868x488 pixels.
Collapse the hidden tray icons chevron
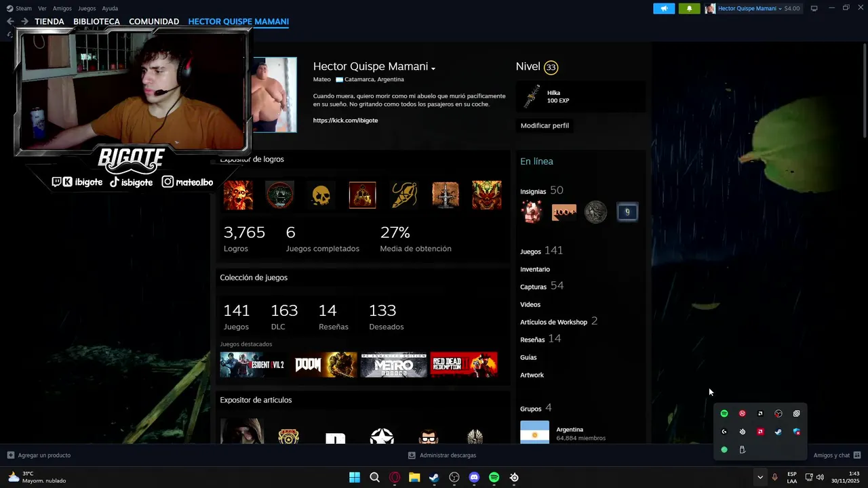pyautogui.click(x=760, y=477)
